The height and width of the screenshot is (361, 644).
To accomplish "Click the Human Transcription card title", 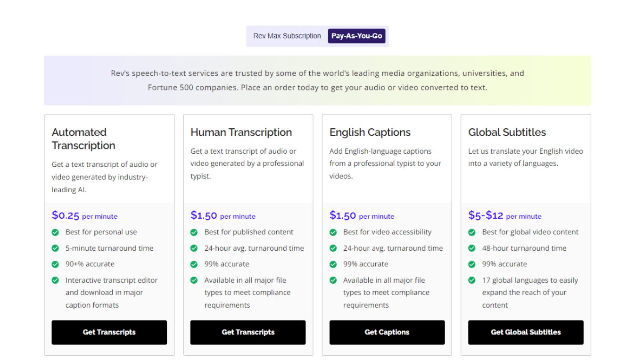I will pos(241,132).
